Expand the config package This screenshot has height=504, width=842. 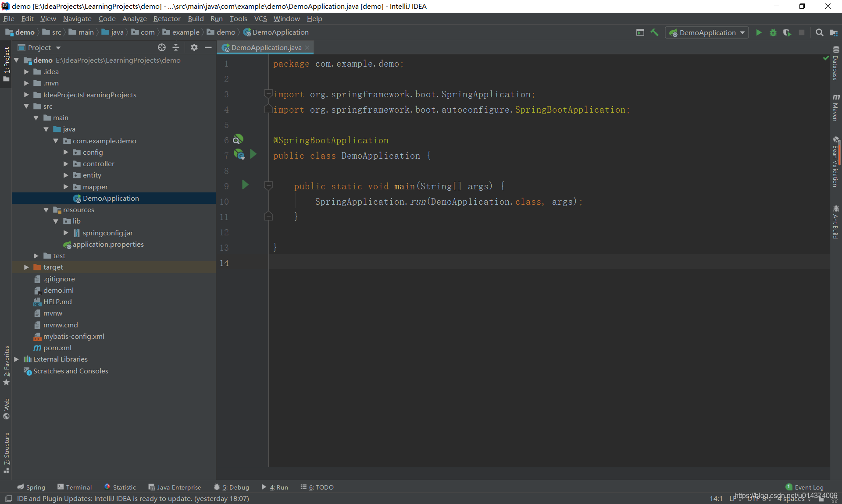(x=66, y=152)
